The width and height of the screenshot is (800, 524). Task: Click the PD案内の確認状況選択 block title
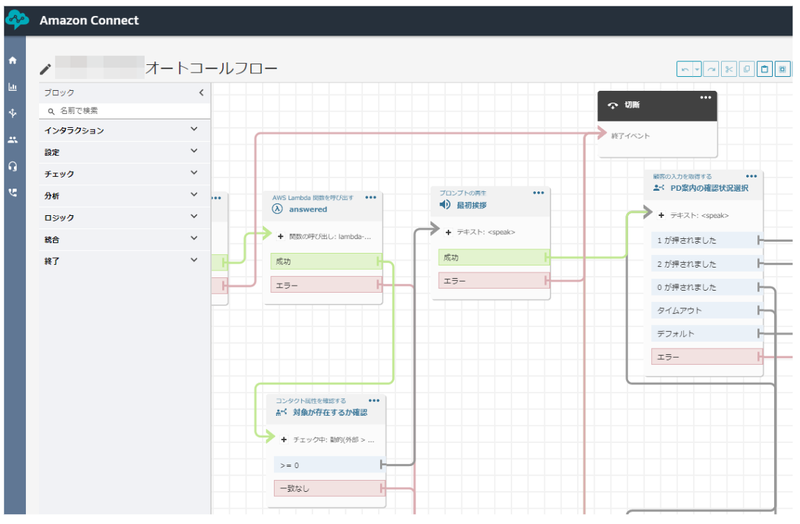click(709, 188)
